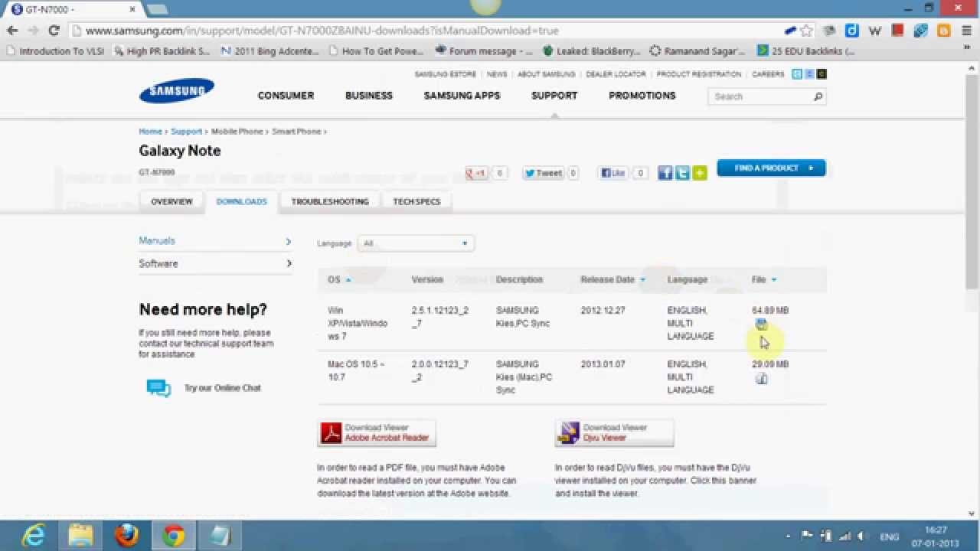
Task: Bookmark page with star icon
Action: 806,31
